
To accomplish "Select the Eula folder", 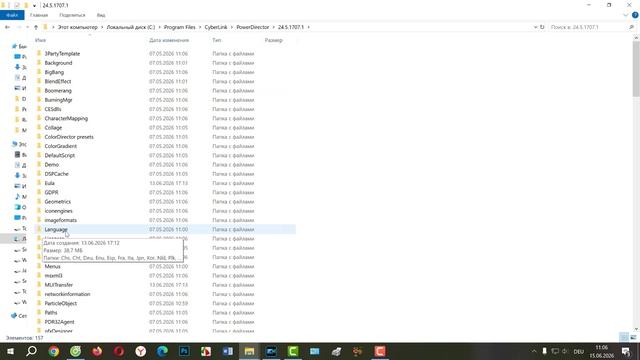I will [49, 183].
